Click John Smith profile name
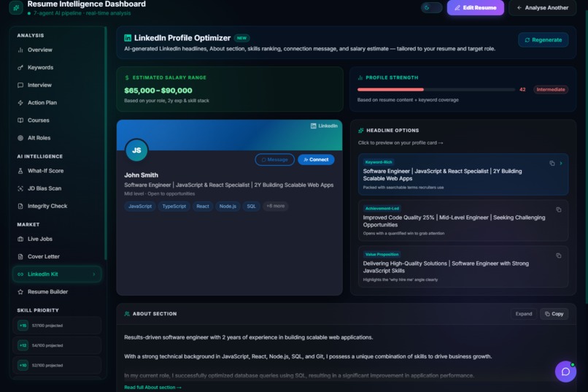 click(x=141, y=175)
